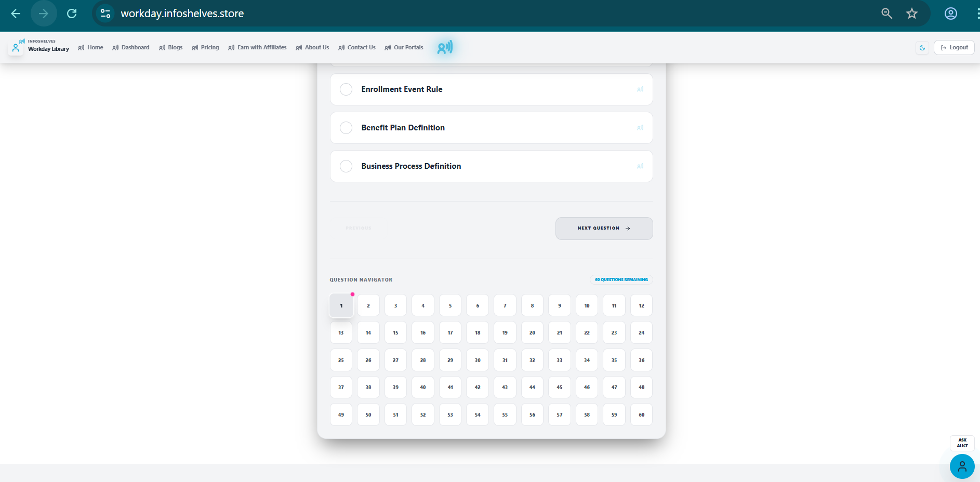Click the audio icon beside Enrollment Event Rule
The height and width of the screenshot is (482, 980).
coord(640,89)
